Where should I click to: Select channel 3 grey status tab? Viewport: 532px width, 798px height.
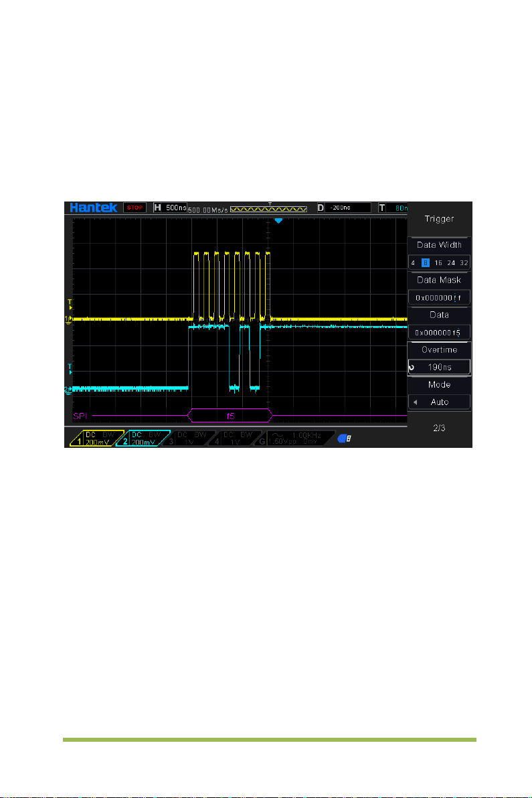coord(189,438)
